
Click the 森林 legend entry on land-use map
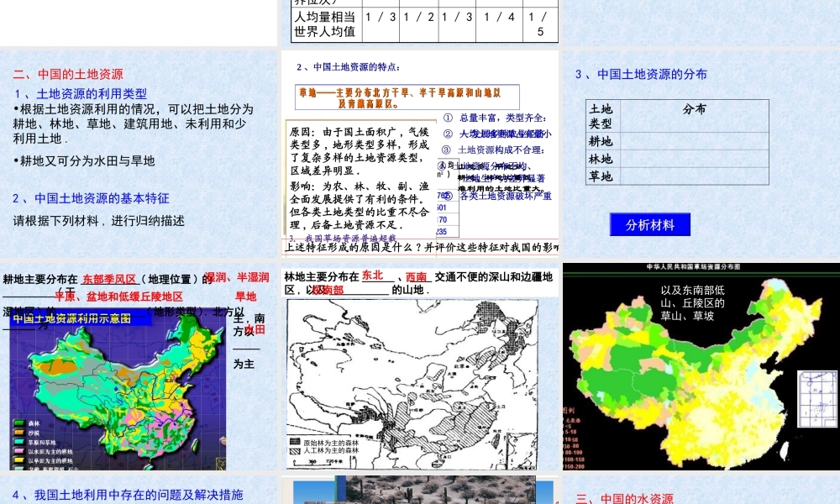[28, 423]
